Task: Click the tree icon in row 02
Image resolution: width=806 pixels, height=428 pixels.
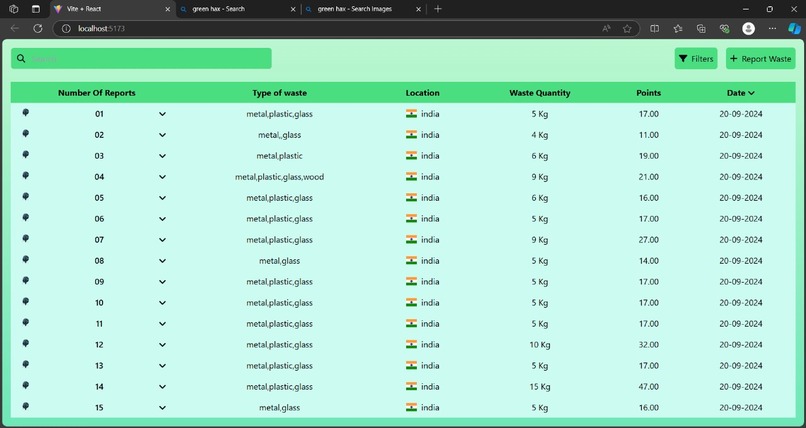Action: click(x=26, y=134)
